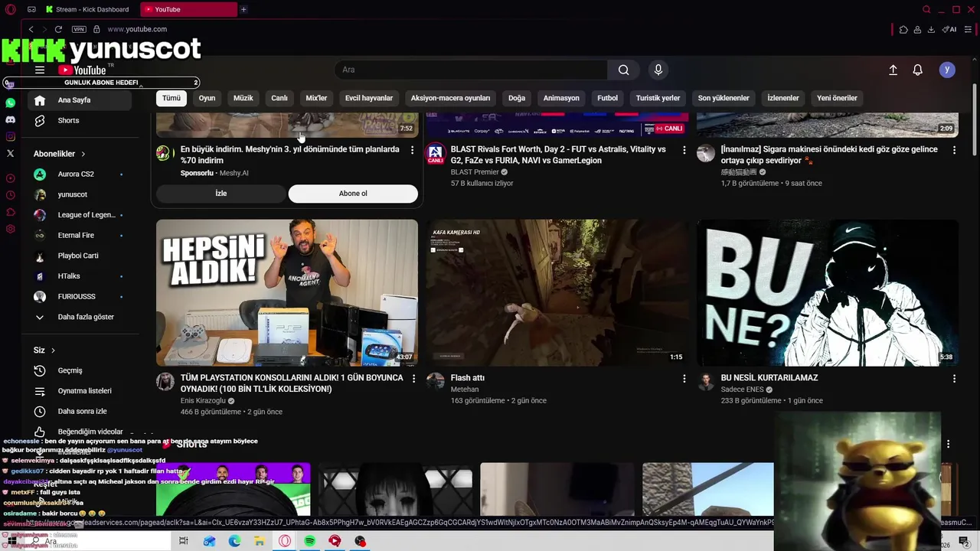Select the Oyun filter chip
Viewport: 980px width, 551px height.
point(207,98)
